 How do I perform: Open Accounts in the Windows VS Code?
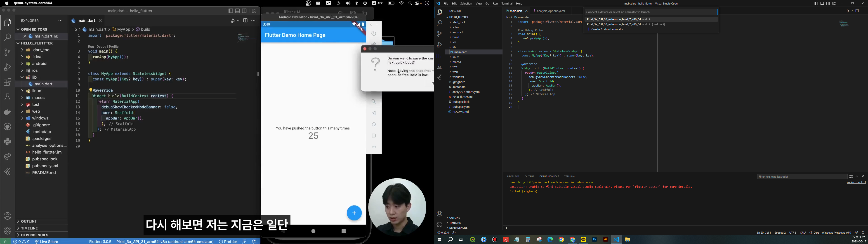[x=439, y=214]
